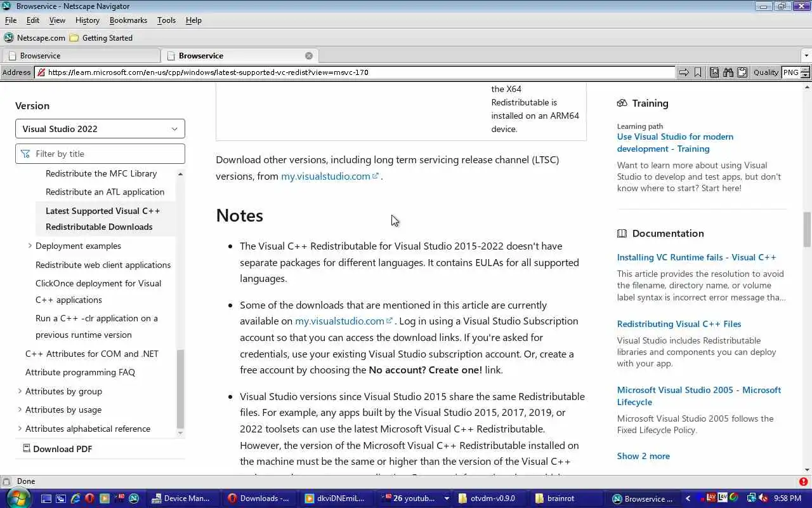Open the tab list dropdown arrow

806,56
